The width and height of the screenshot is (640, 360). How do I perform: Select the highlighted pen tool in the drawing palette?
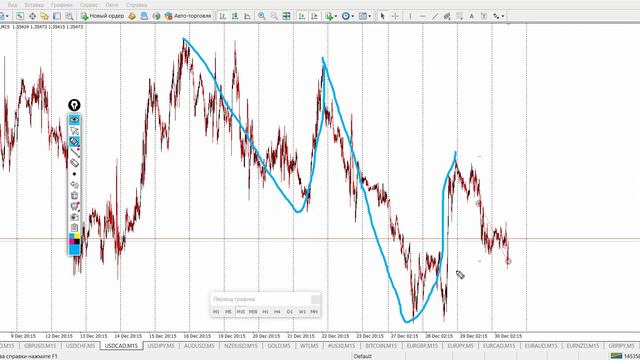pos(74,142)
